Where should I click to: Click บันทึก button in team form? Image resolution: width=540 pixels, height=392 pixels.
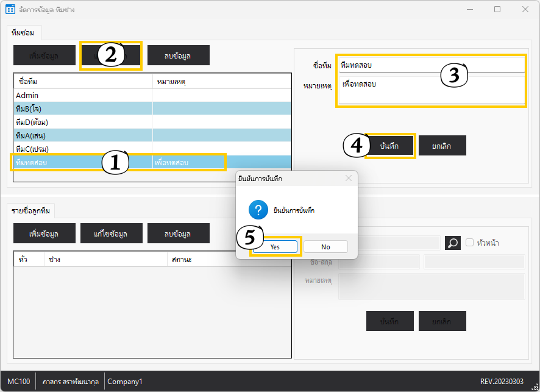coord(390,146)
